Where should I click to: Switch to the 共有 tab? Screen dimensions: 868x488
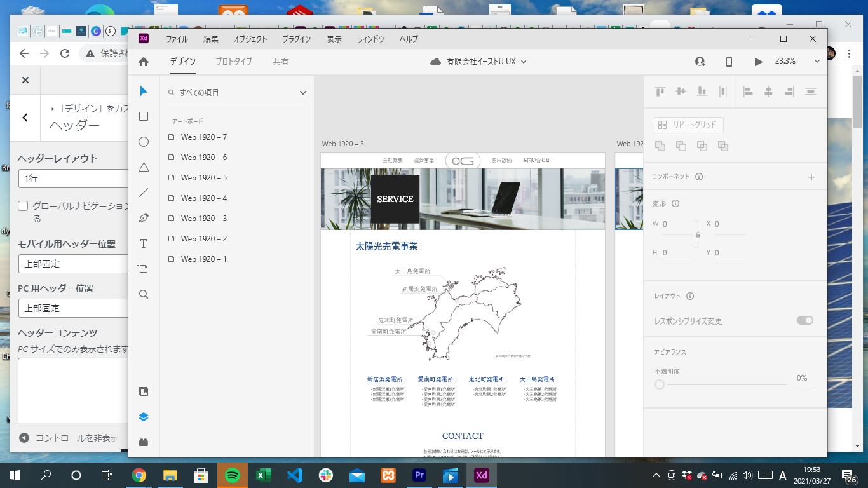click(x=280, y=62)
